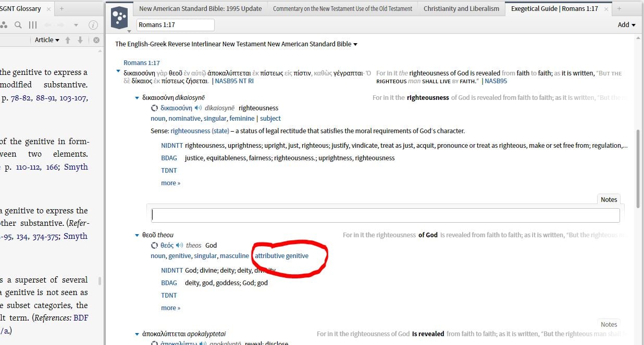Collapse the δικαιοσύνη dikaiosynē entry
This screenshot has height=345, width=644.
pyautogui.click(x=137, y=98)
